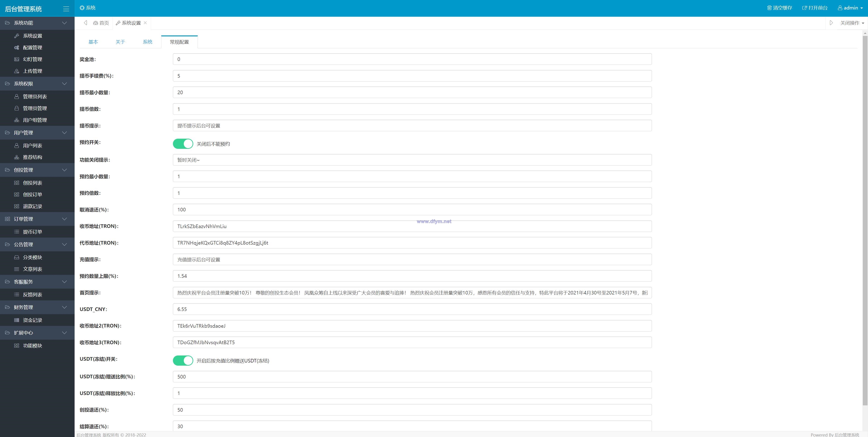This screenshot has width=868, height=437.
Task: Click the lines icon of 文章列表
Action: [17, 269]
